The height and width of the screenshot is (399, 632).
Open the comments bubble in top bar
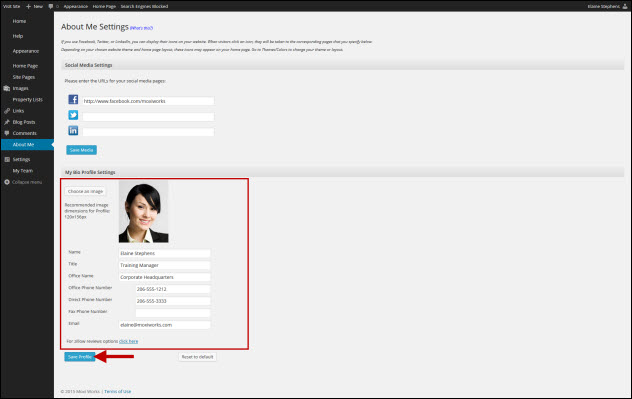[50, 6]
